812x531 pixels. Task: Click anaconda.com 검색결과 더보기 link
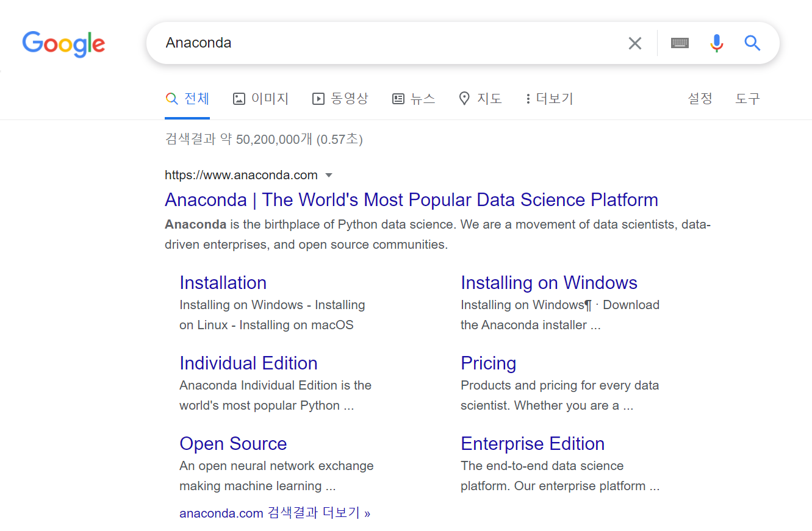point(275,513)
